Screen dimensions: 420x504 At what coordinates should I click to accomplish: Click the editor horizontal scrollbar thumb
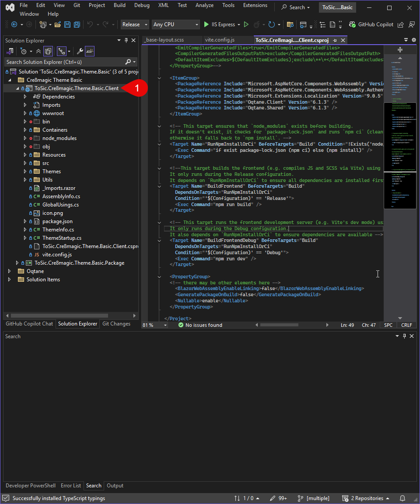coord(279,325)
